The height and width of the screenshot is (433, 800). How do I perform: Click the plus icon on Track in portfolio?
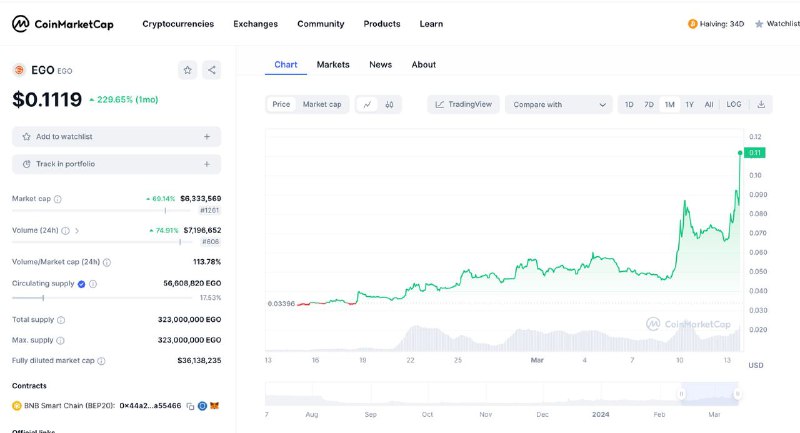click(207, 164)
